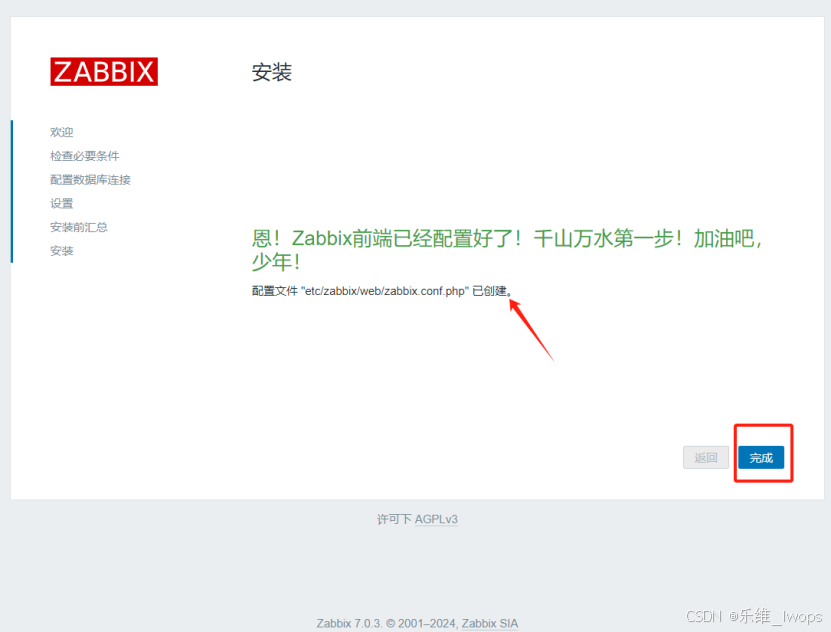This screenshot has height=632, width=831.
Task: Click the Zabbix 7.0.3 copyright text
Action: 387,623
